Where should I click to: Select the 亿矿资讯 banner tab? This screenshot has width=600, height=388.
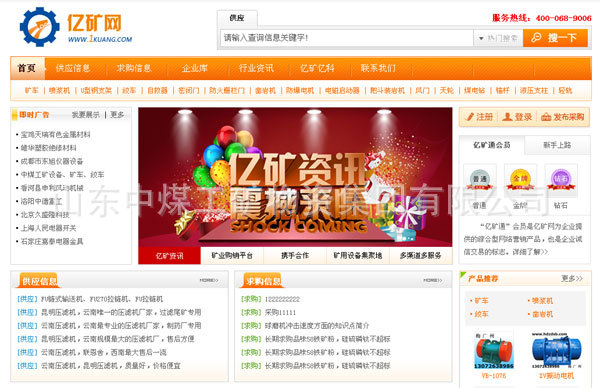(x=170, y=256)
